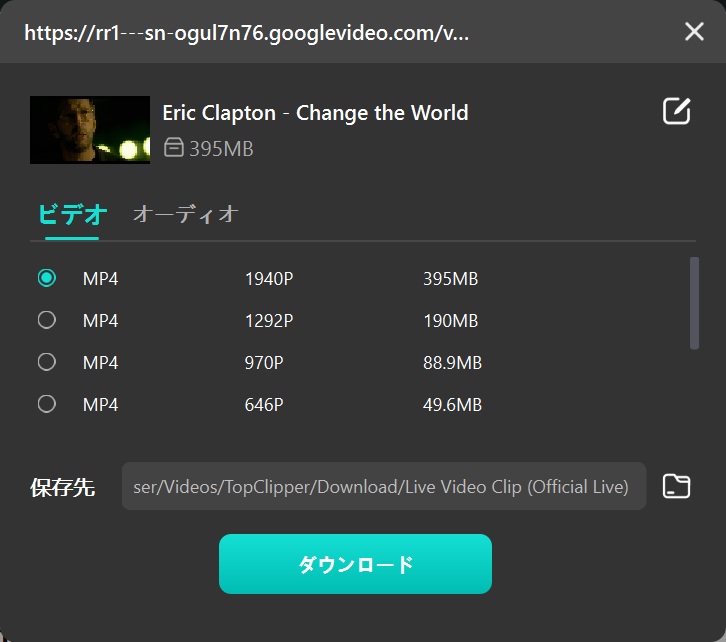
Task: Click the 190MB size in format list
Action: click(x=450, y=321)
